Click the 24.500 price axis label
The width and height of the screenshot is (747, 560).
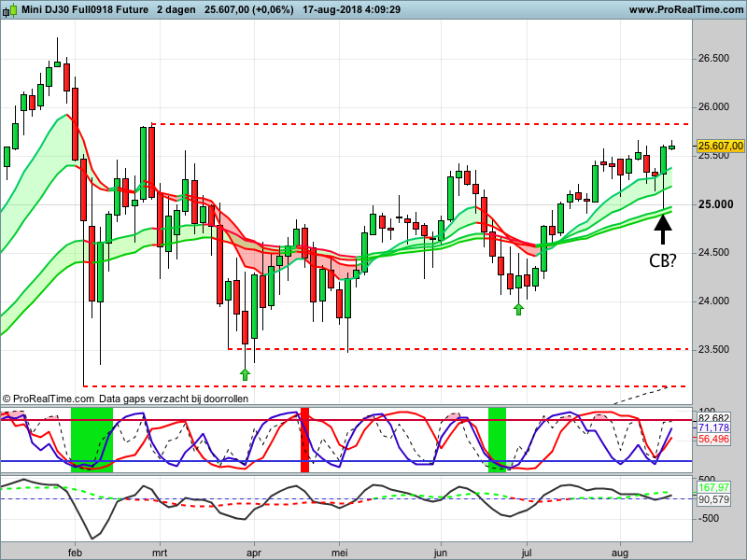[713, 252]
